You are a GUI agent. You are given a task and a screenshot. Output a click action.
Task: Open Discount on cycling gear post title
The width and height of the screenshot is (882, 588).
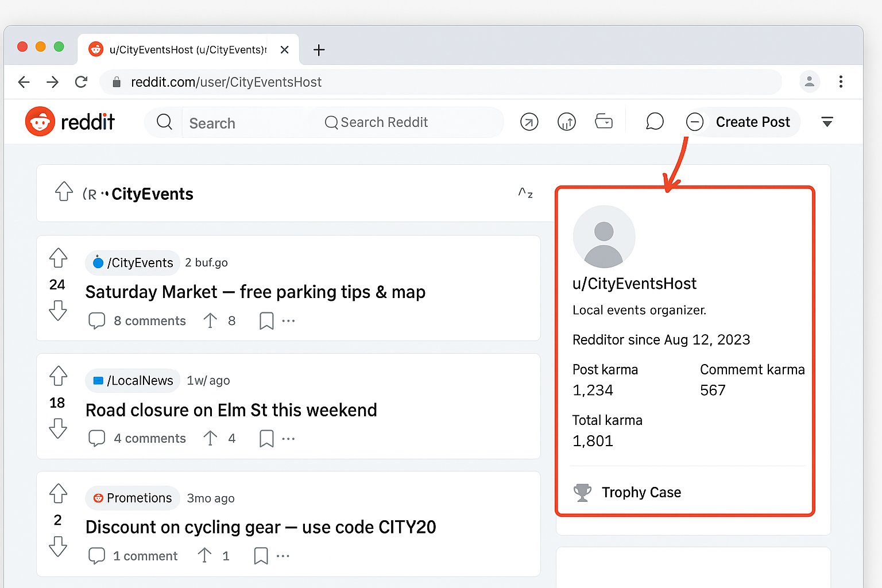[x=261, y=527]
